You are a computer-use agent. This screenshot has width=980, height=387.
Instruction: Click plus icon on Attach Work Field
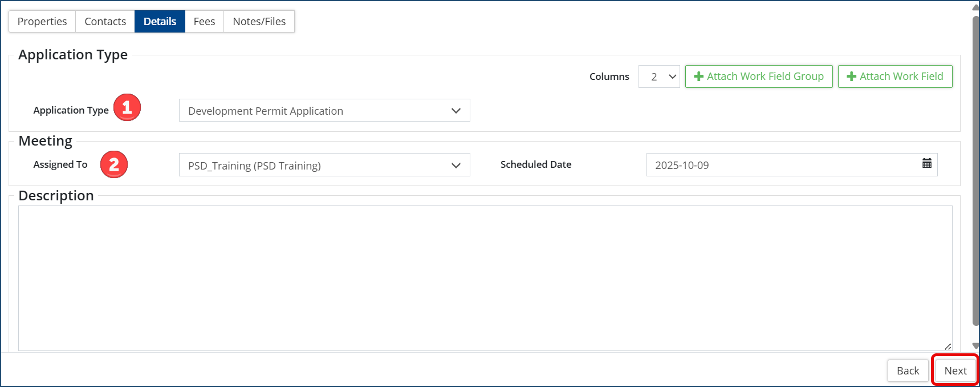851,76
